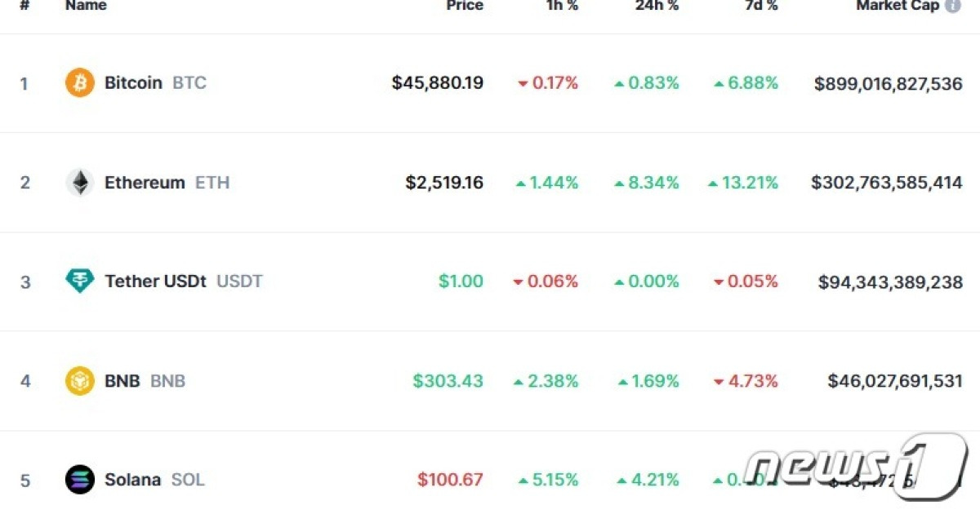Open the Ethereum ETH link

click(x=145, y=182)
